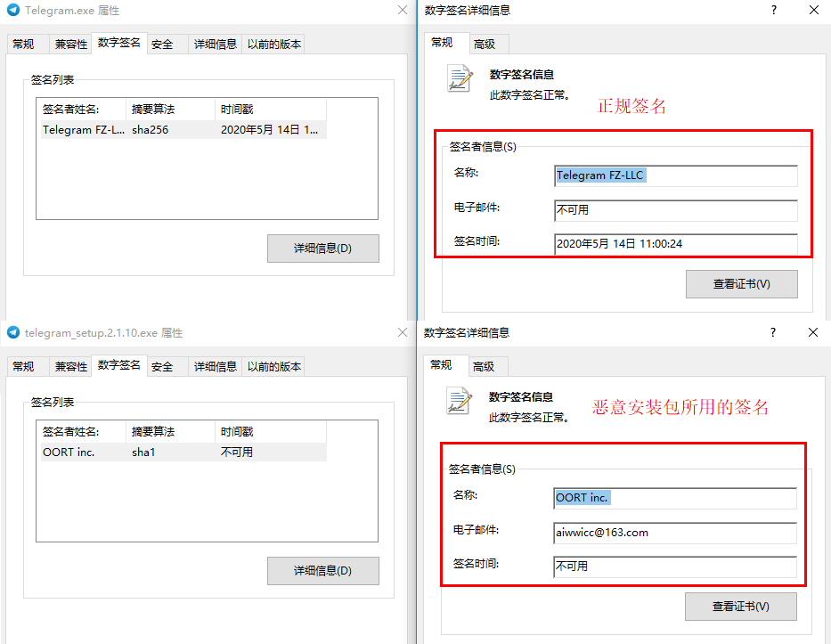Click Telegram icon in Telegram.exe properties title
Viewport: 831px width, 644px height.
pos(13,10)
